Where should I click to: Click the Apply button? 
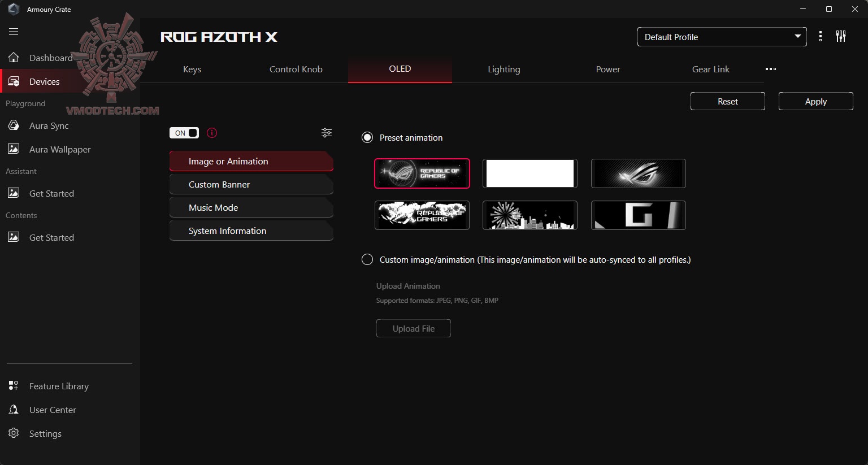click(x=816, y=101)
